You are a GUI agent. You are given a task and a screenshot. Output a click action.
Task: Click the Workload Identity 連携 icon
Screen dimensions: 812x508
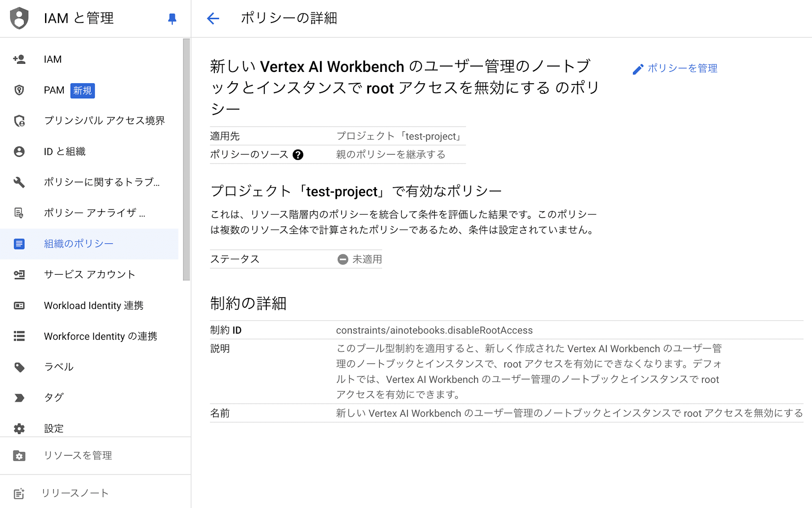pos(19,305)
